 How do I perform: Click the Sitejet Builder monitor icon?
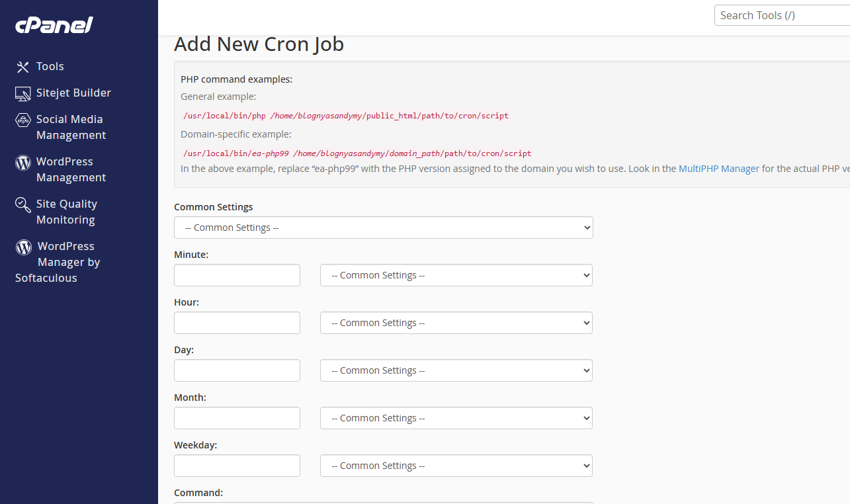click(x=23, y=93)
